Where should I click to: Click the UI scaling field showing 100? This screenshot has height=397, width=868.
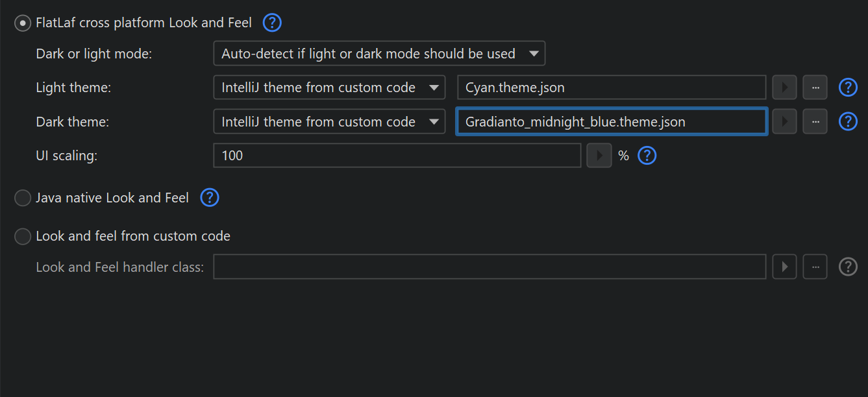click(397, 156)
